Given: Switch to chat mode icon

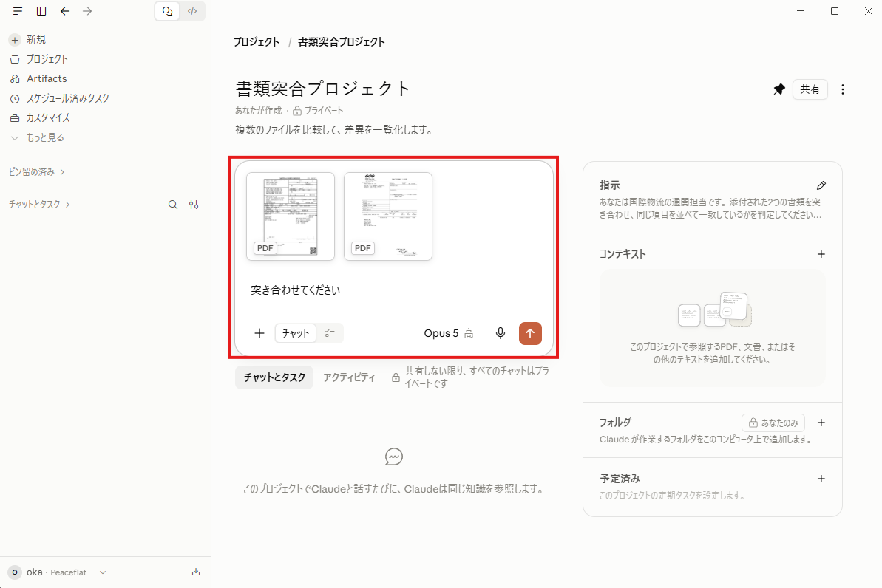Looking at the screenshot, I should [x=168, y=11].
